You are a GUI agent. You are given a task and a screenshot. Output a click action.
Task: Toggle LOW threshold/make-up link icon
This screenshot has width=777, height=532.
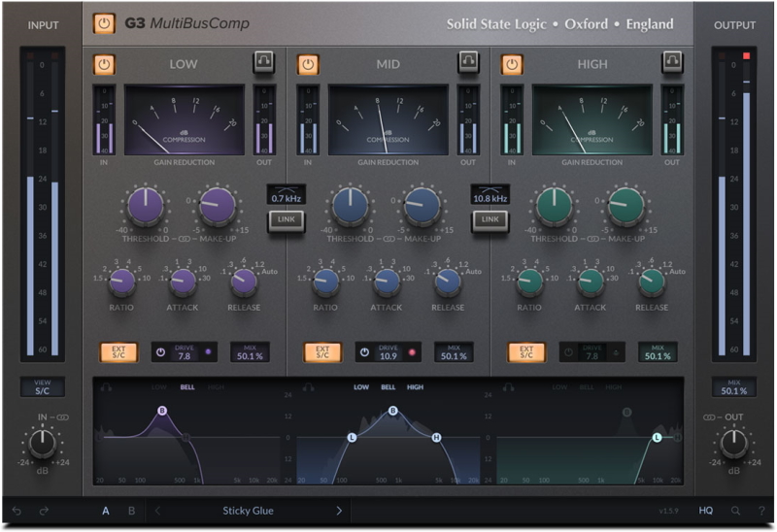[x=185, y=239]
